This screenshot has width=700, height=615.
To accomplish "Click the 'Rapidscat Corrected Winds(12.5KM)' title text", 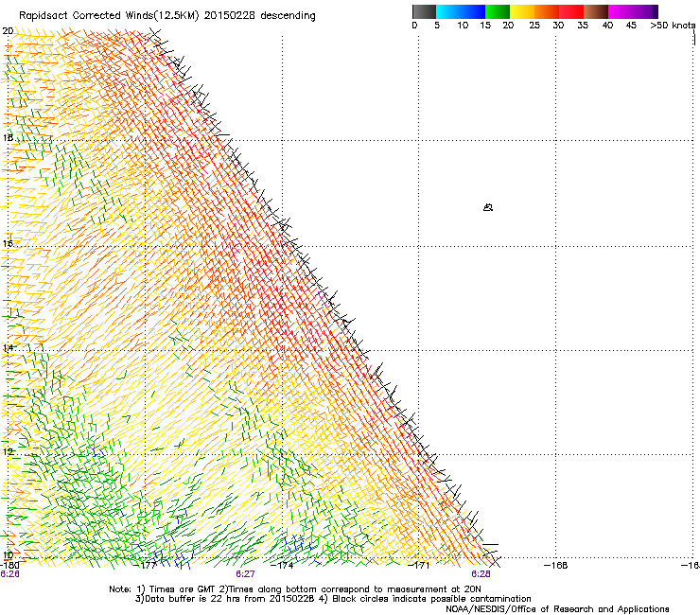I will coord(110,16).
